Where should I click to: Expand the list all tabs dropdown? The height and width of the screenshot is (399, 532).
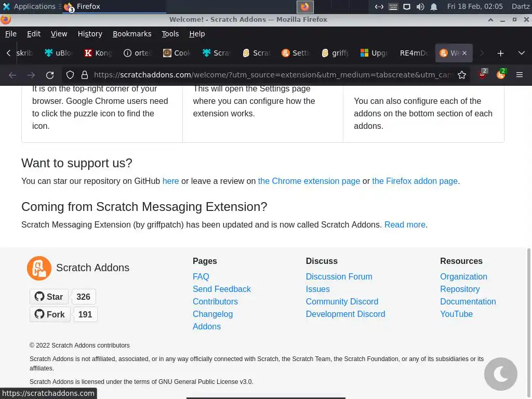(522, 54)
